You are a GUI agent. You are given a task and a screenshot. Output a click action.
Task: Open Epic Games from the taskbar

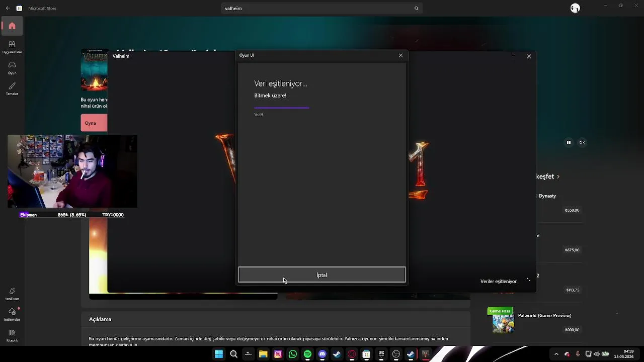coord(381,354)
